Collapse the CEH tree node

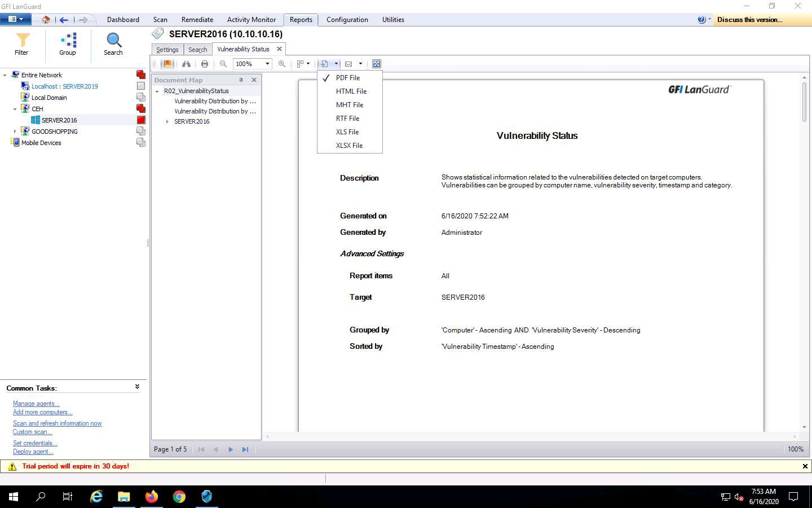coord(15,109)
